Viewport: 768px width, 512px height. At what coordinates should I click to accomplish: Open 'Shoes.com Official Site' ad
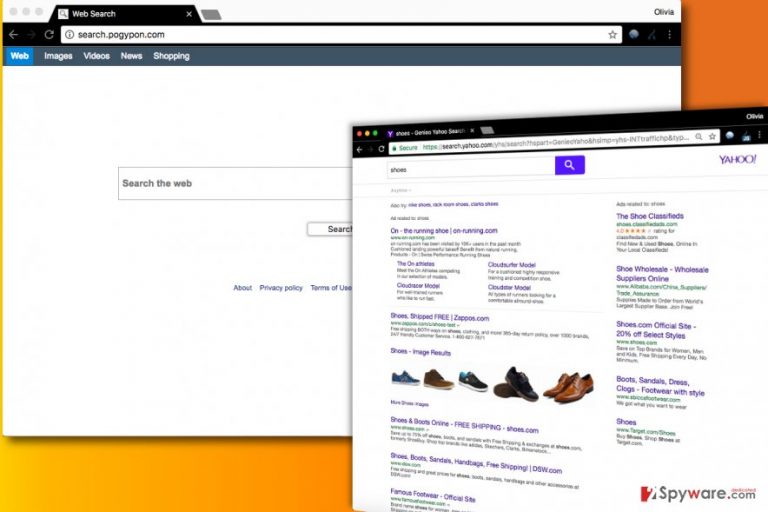click(x=656, y=330)
